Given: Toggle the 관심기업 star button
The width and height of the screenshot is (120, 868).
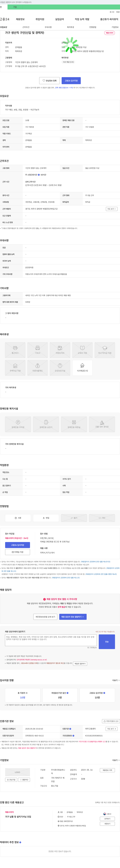Looking at the screenshot, I should click(x=11, y=780).
